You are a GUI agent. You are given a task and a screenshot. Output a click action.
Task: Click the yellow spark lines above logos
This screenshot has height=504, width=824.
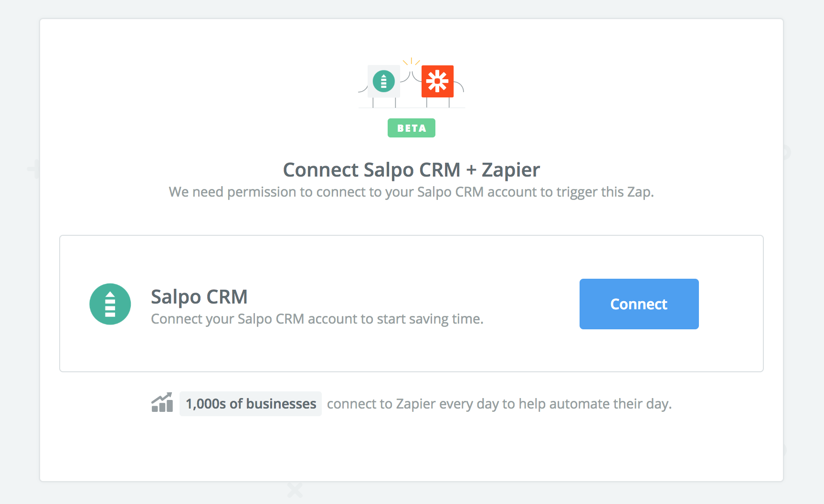point(412,62)
